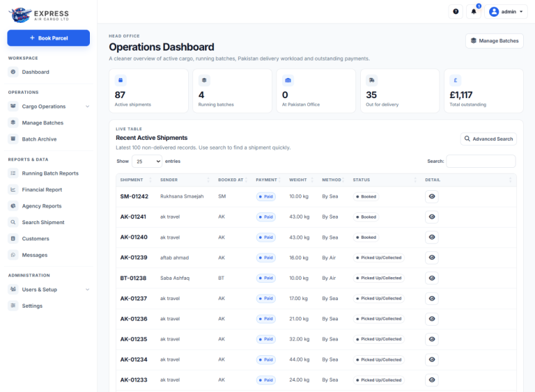Click the At Pakistan Office warehouse icon
535x392 pixels.
point(288,80)
